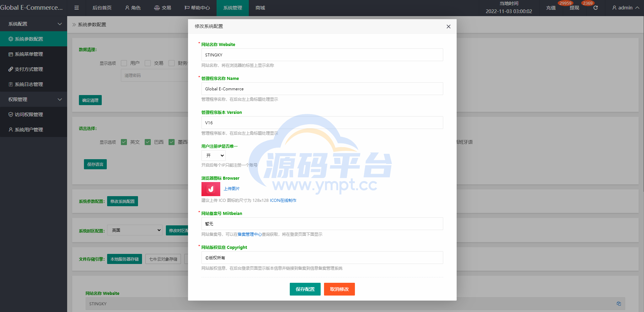The height and width of the screenshot is (312, 644).
Task: Click the 确定清理 button
Action: [90, 100]
